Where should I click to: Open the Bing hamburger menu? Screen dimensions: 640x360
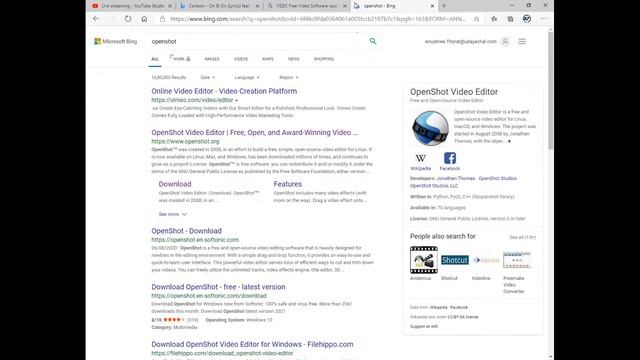522,42
